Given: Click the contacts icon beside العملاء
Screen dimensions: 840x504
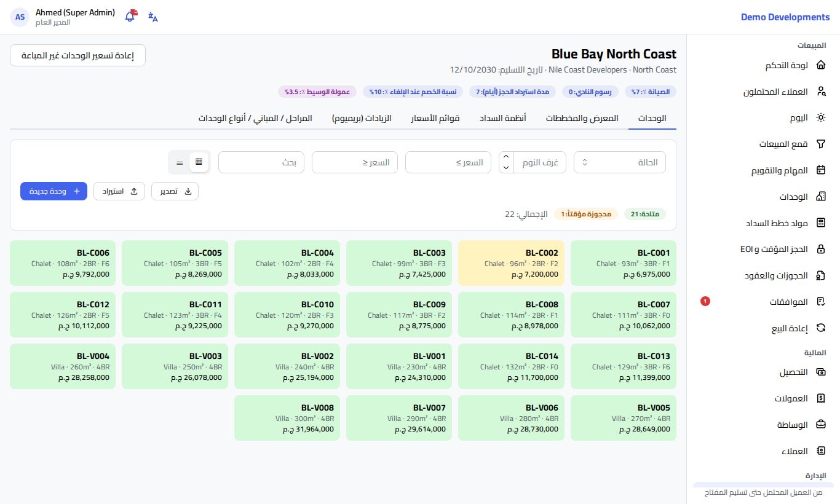Looking at the screenshot, I should pos(820,451).
